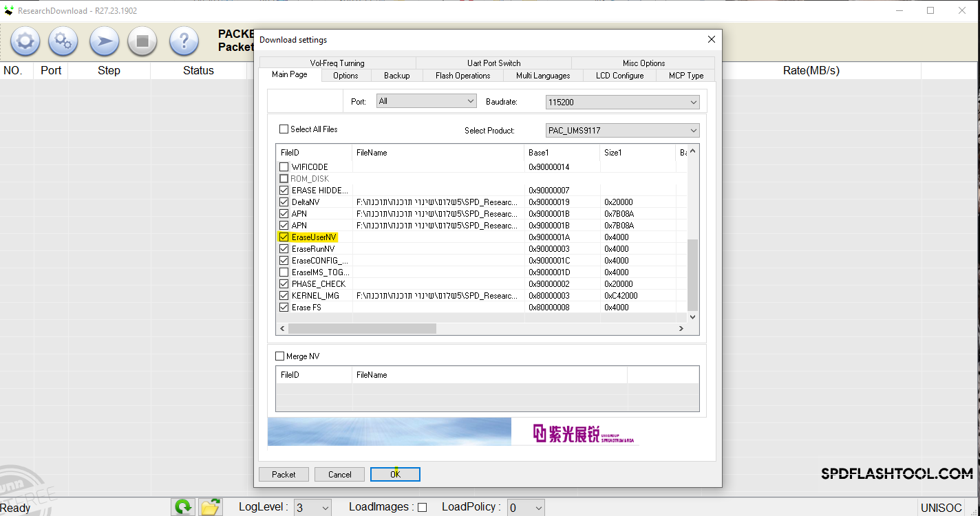
Task: Uncheck the PHASE_CHECK checkbox
Action: tap(284, 284)
